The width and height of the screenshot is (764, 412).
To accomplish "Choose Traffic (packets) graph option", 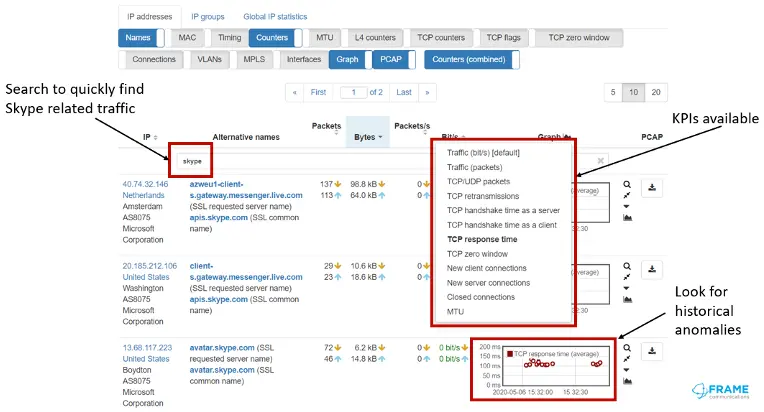I will tap(475, 167).
